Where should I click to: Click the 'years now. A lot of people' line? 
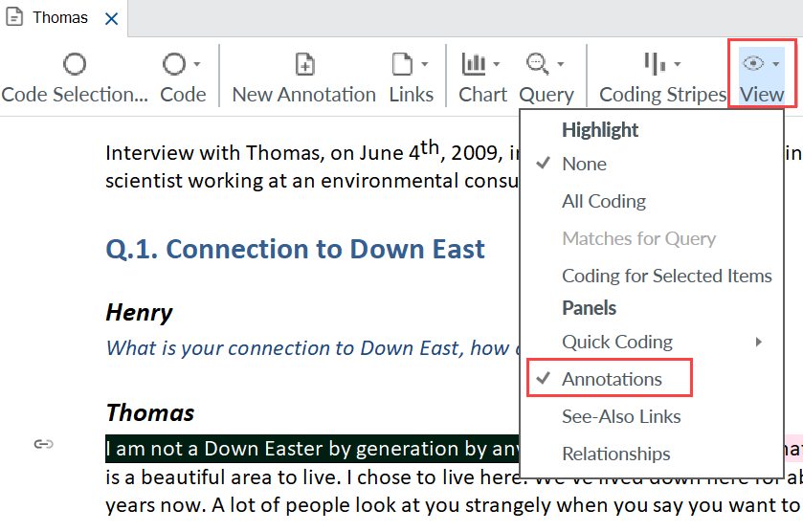point(453,505)
